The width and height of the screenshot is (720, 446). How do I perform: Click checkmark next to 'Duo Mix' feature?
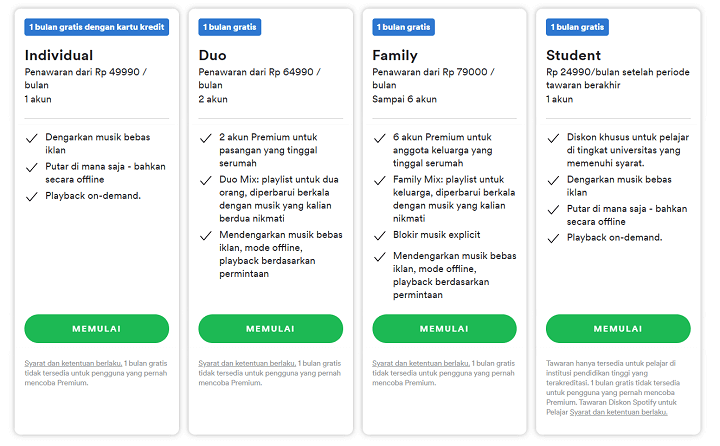click(x=206, y=180)
